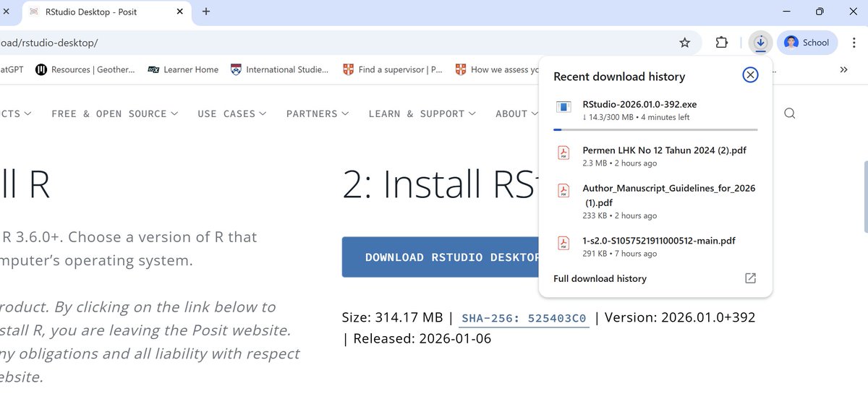Click the 1-s2.0 main.pdf file icon
Viewport: 868px width, 412px height.
(x=563, y=244)
